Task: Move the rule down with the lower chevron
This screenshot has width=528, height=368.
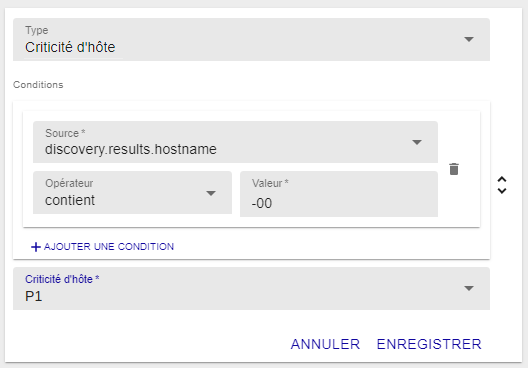Action: [x=502, y=191]
